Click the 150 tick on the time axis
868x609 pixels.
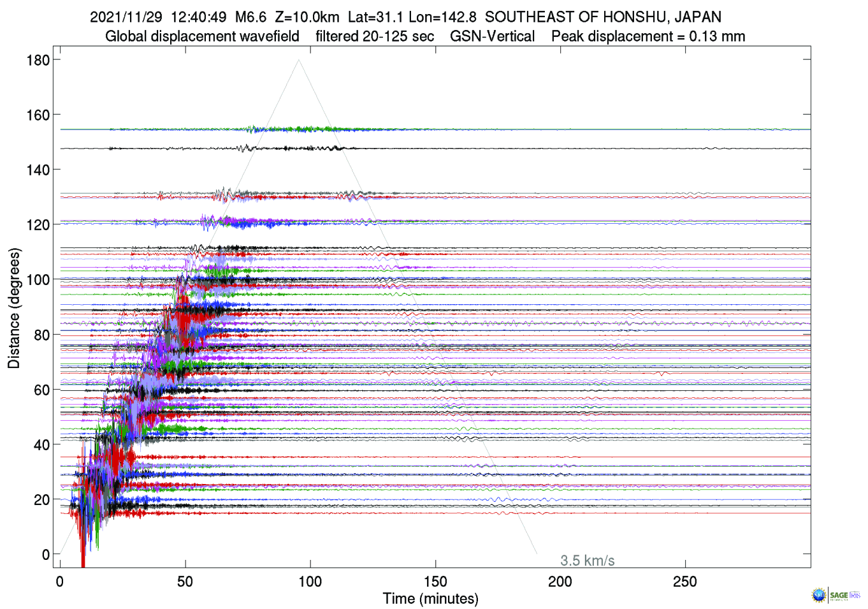[x=435, y=582]
